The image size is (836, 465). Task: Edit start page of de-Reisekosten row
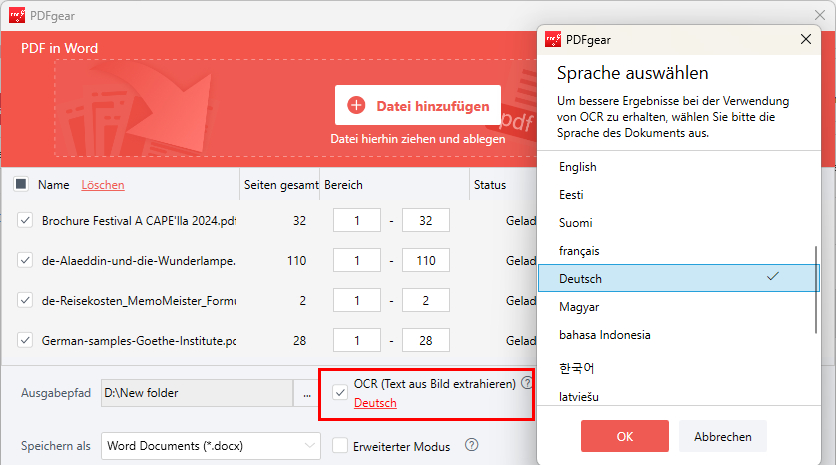coord(357,300)
